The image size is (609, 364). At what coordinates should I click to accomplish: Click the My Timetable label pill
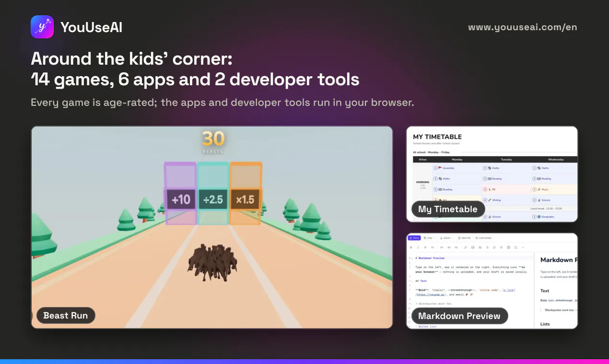[x=448, y=209]
